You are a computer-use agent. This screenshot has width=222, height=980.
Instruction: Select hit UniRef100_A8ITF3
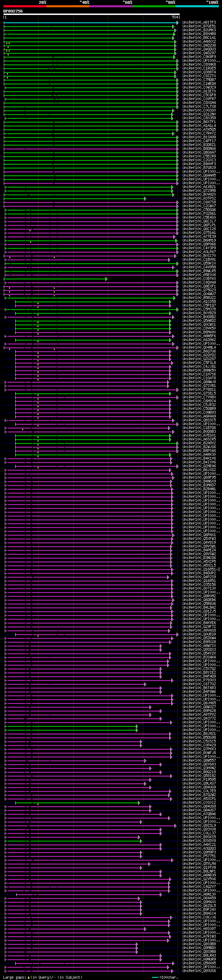[x=199, y=23]
